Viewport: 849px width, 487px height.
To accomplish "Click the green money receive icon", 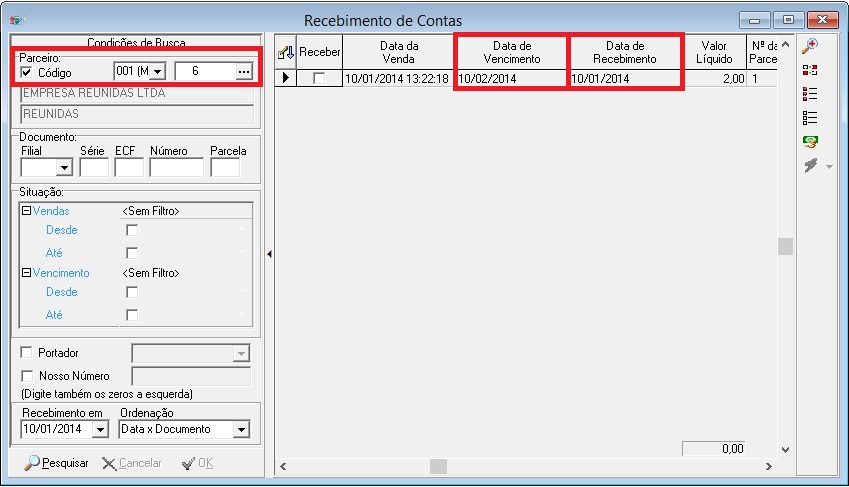I will [812, 142].
